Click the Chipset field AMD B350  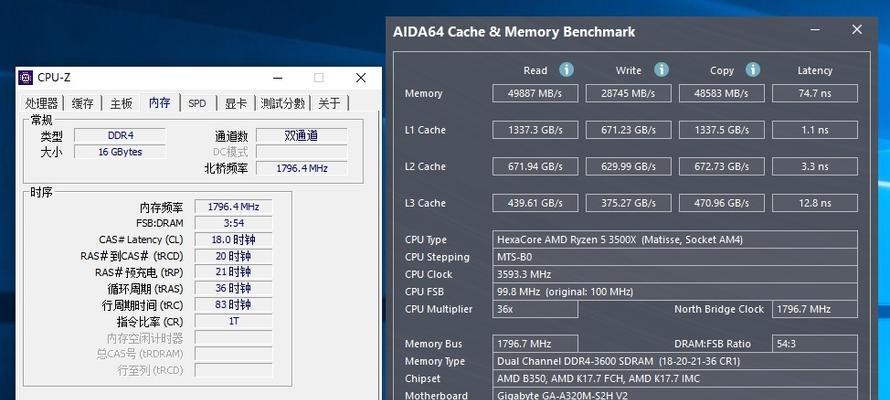coord(675,378)
